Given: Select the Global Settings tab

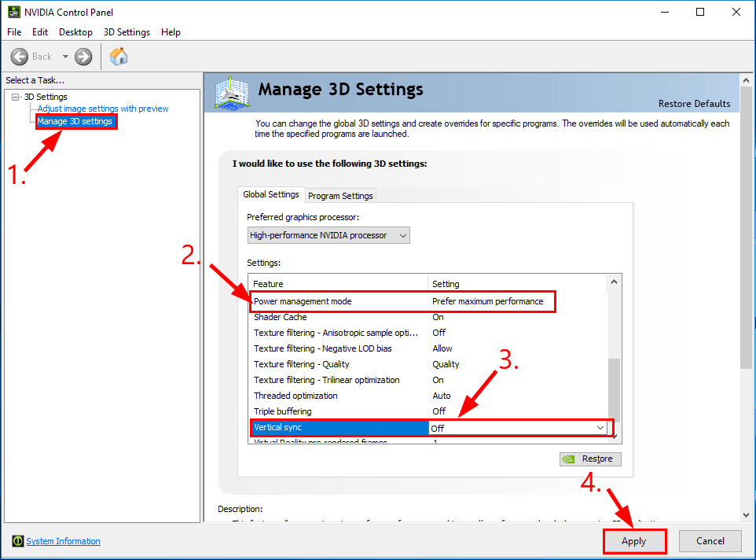Looking at the screenshot, I should pyautogui.click(x=271, y=194).
